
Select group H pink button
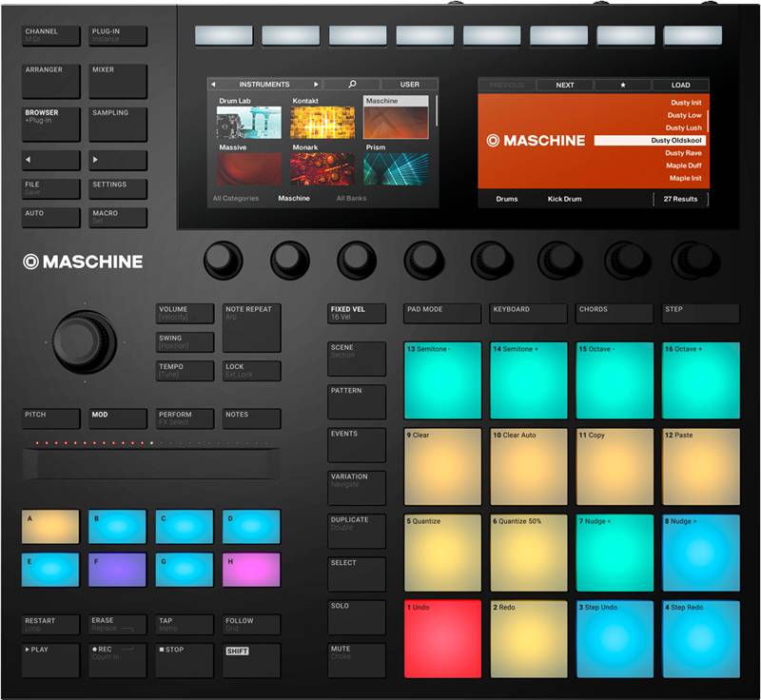click(x=251, y=570)
